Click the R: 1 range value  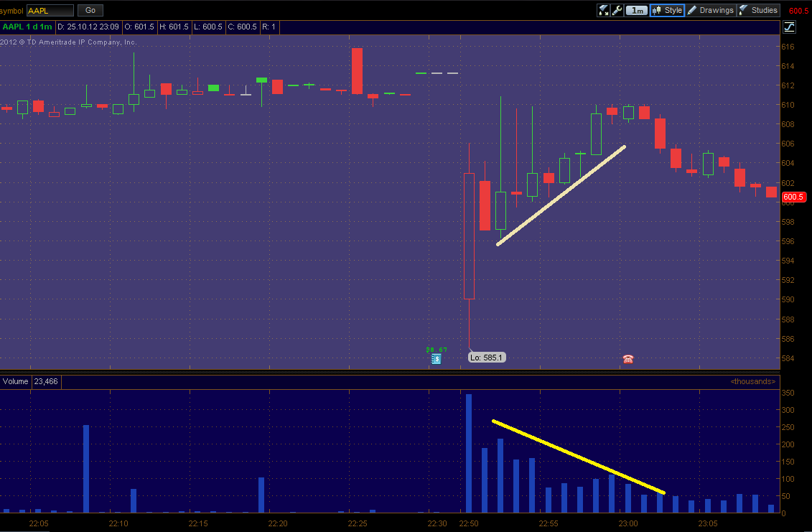269,27
